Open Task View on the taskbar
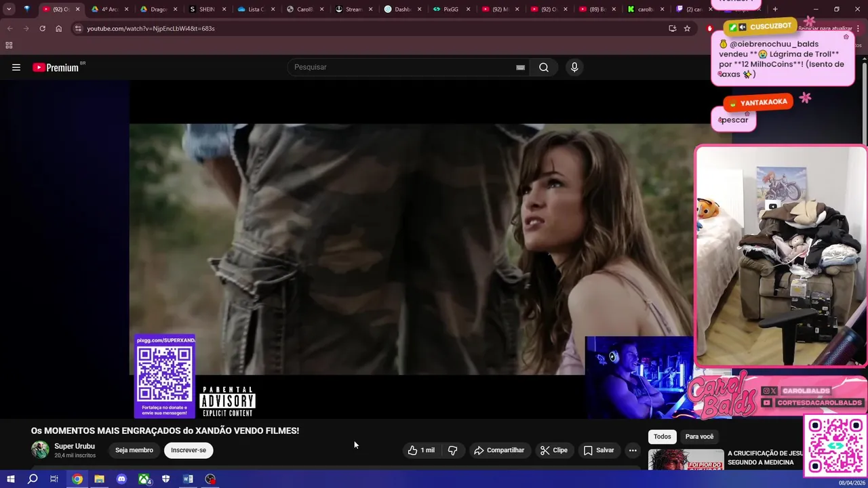This screenshot has width=868, height=488. [x=54, y=479]
